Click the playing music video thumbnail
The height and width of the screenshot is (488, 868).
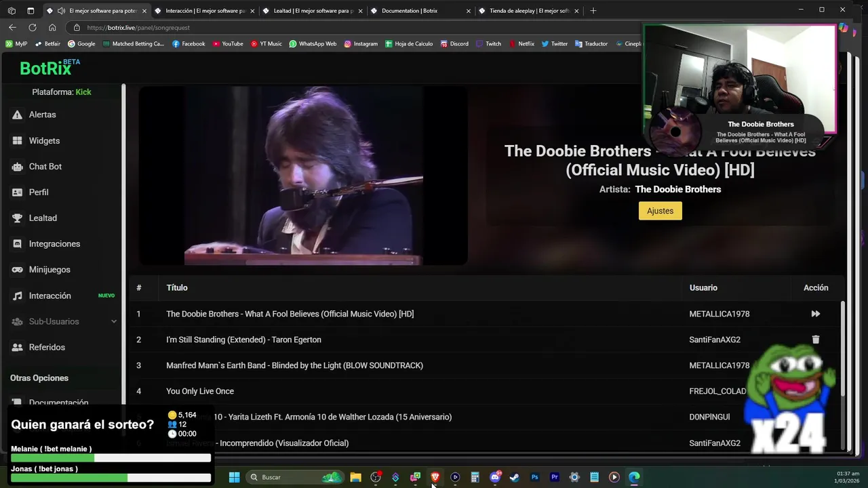click(x=303, y=176)
